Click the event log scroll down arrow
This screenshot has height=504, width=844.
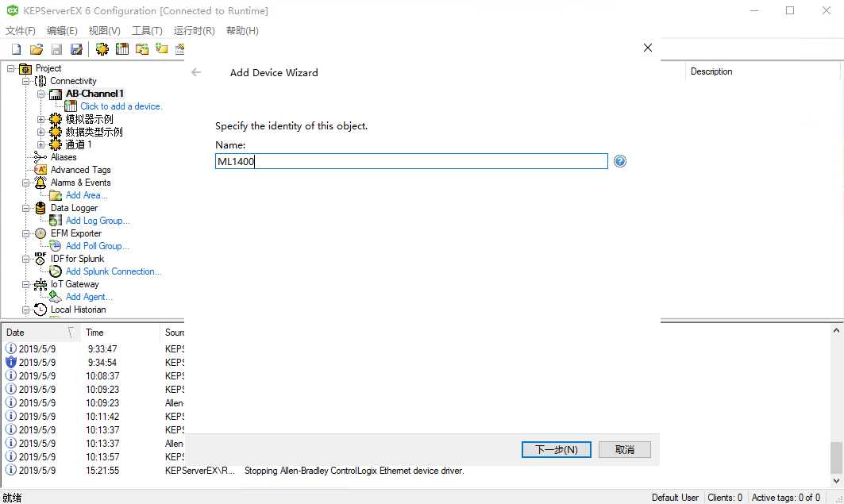coord(836,481)
